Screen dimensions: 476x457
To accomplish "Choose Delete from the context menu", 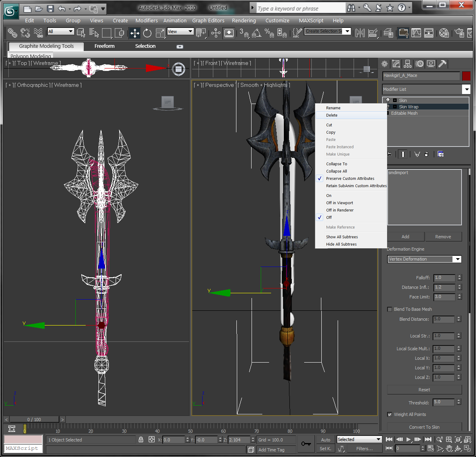I will [x=332, y=115].
